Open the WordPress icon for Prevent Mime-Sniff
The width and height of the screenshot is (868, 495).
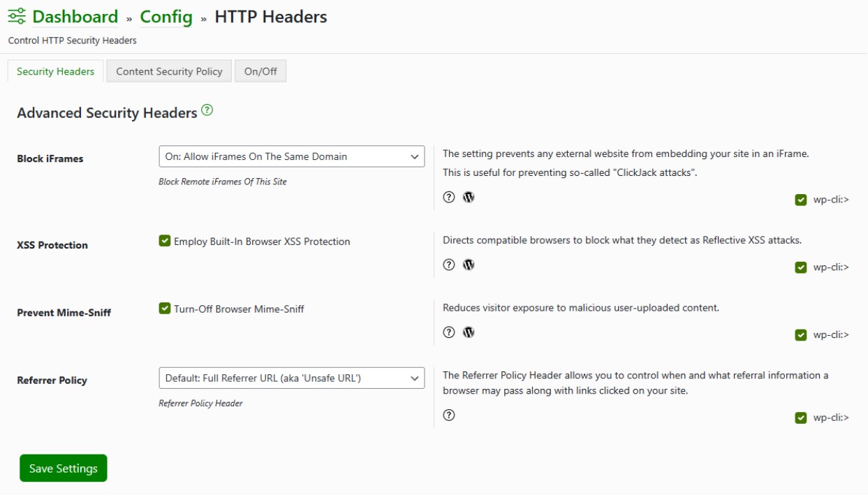click(469, 332)
